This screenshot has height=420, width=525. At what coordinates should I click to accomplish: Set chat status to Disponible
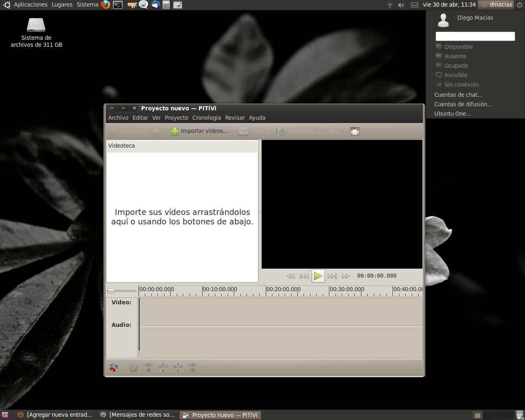point(458,47)
